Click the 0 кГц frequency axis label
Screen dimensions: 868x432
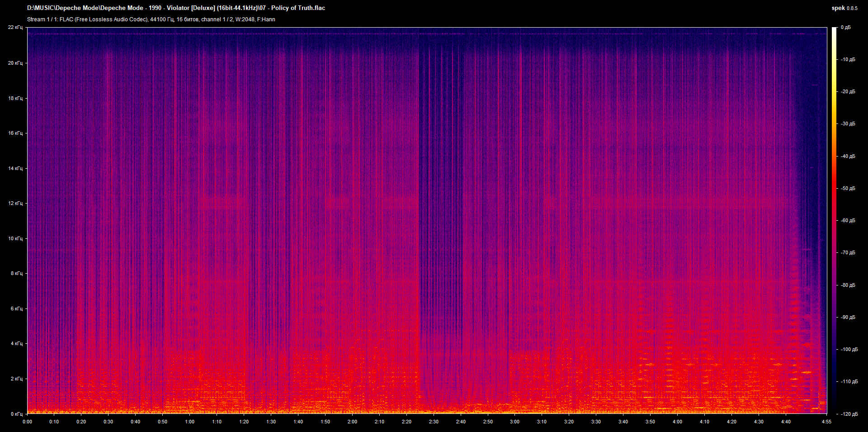click(x=16, y=414)
